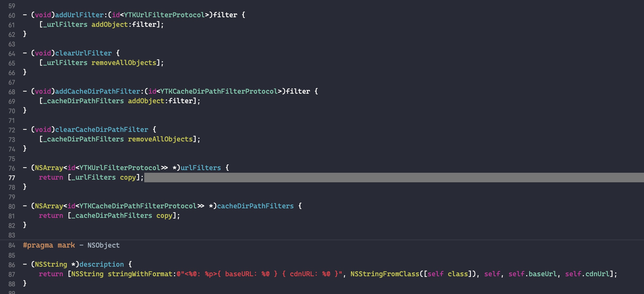Click the copy keyword on line 81
Image resolution: width=644 pixels, height=294 pixels.
pos(164,215)
